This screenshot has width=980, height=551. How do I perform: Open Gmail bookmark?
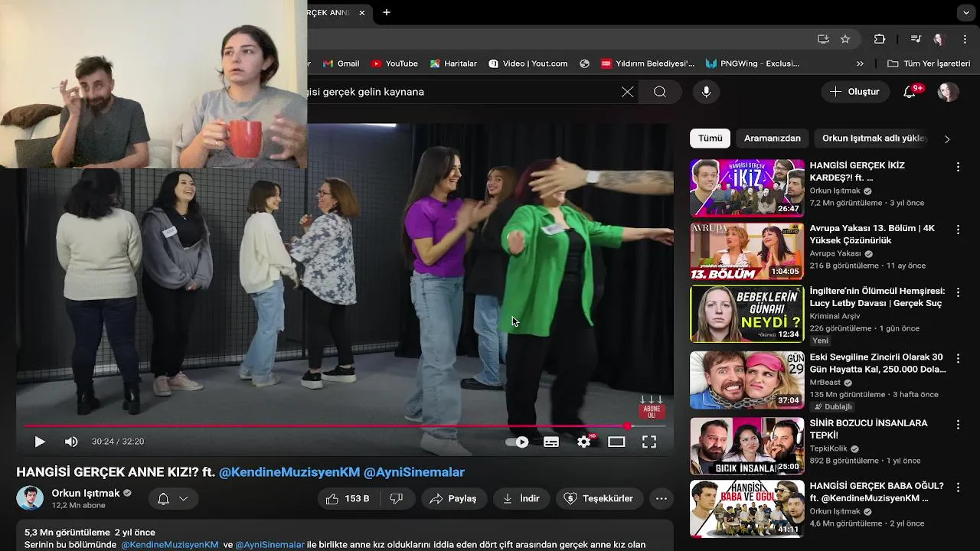341,64
